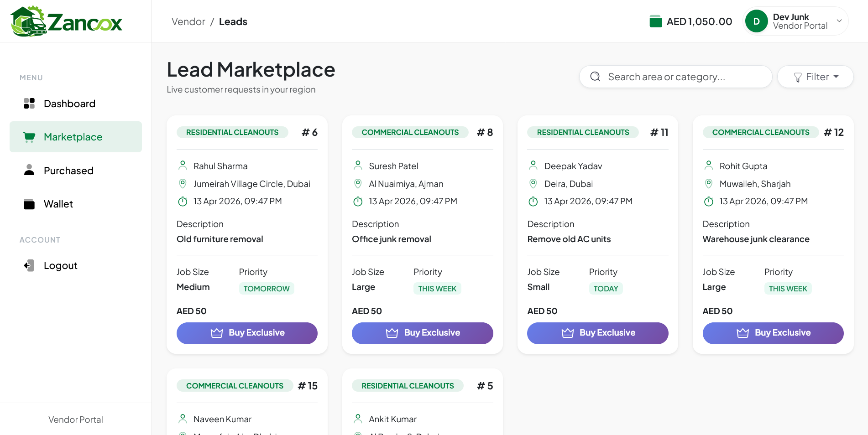Click the Commercial Cleanouts tag on lead #8
868x435 pixels.
pos(410,132)
